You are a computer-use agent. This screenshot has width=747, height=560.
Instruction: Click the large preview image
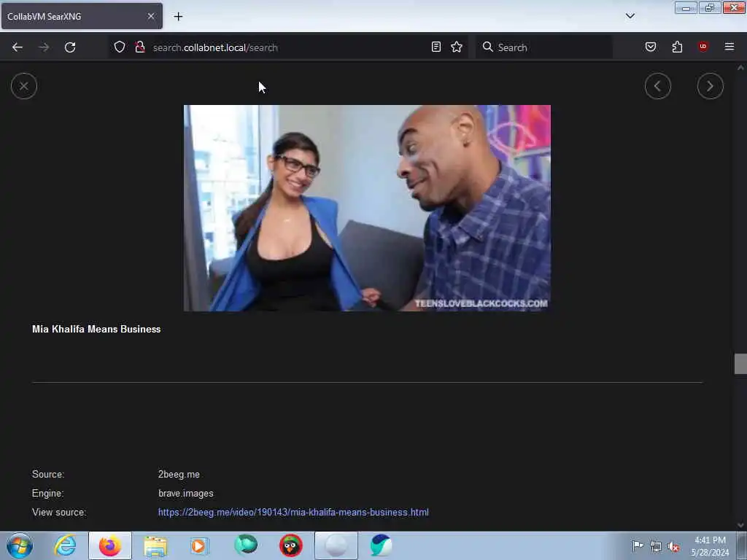coord(367,208)
